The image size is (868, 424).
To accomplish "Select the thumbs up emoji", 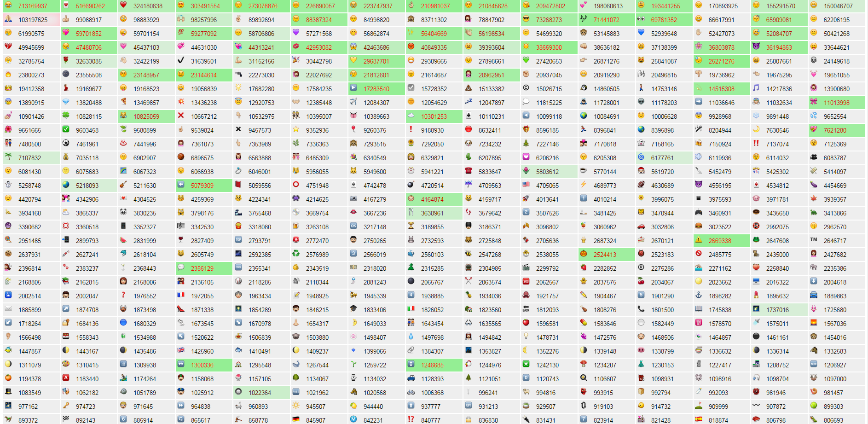I will [x=66, y=19].
